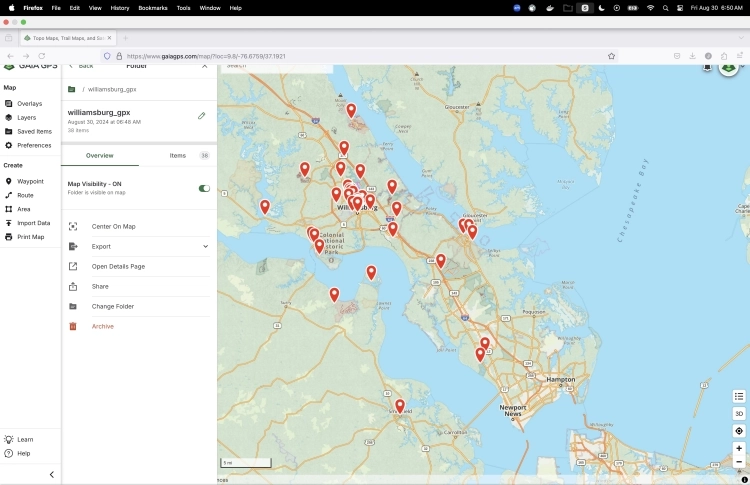Screen dimensions: 750x485
Task: Click the edit pencil icon for williamsburg_gpx
Action: (201, 116)
